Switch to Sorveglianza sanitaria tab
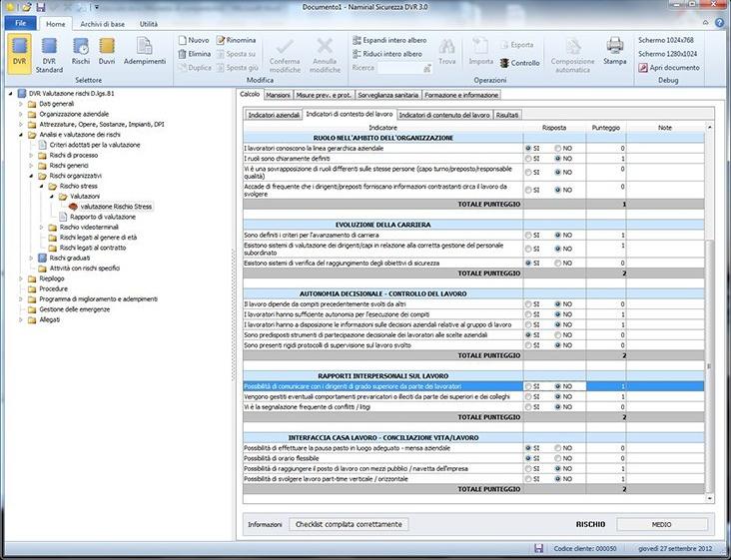731x560 pixels. [387, 95]
